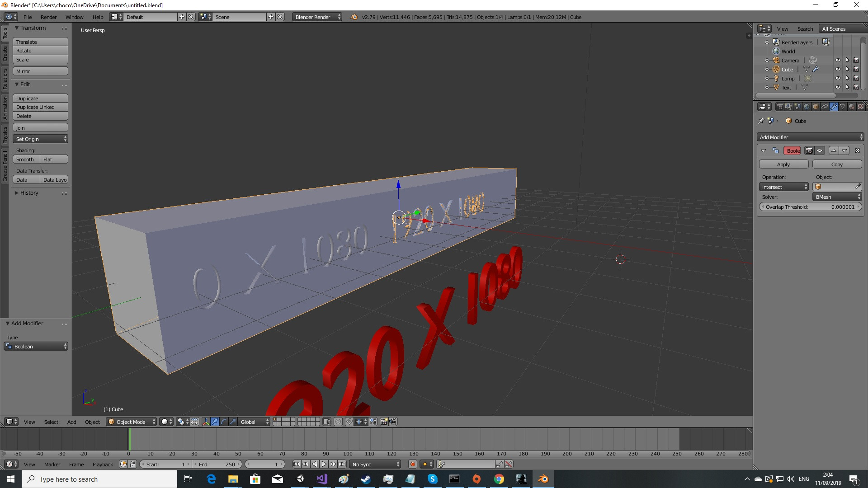Hide the Camera object in the outliner
Viewport: 868px width, 488px height.
point(838,60)
